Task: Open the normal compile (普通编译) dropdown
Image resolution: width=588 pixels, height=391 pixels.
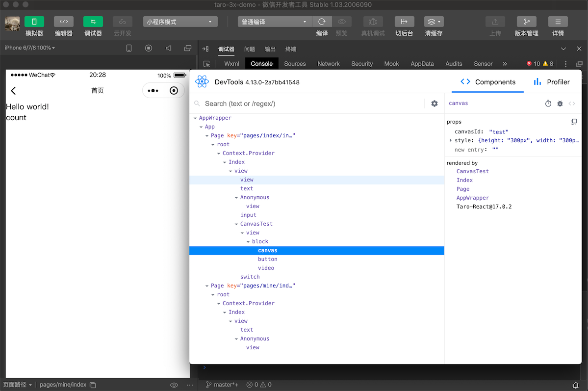Action: 275,22
